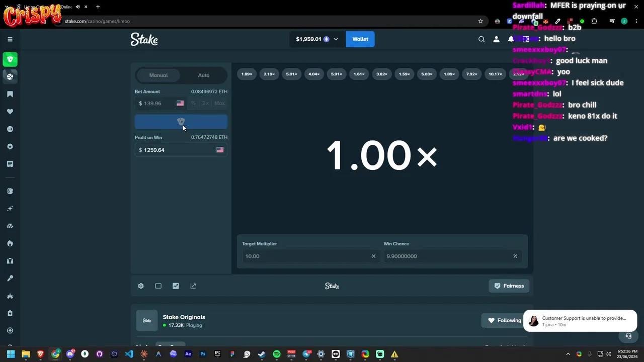
Task: Open Visual Studio Code from the taskbar
Action: coord(129,354)
